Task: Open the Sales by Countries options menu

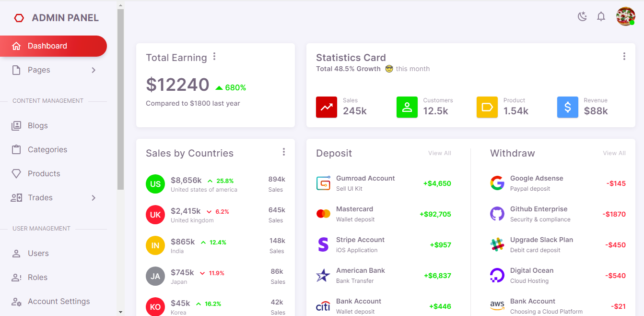Action: pyautogui.click(x=284, y=152)
